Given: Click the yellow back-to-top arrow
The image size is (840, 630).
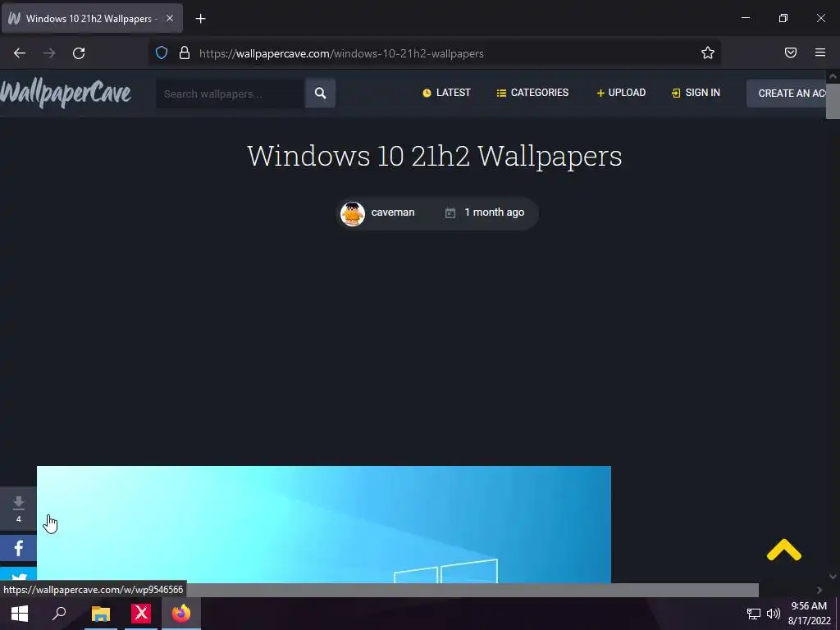Looking at the screenshot, I should click(783, 550).
